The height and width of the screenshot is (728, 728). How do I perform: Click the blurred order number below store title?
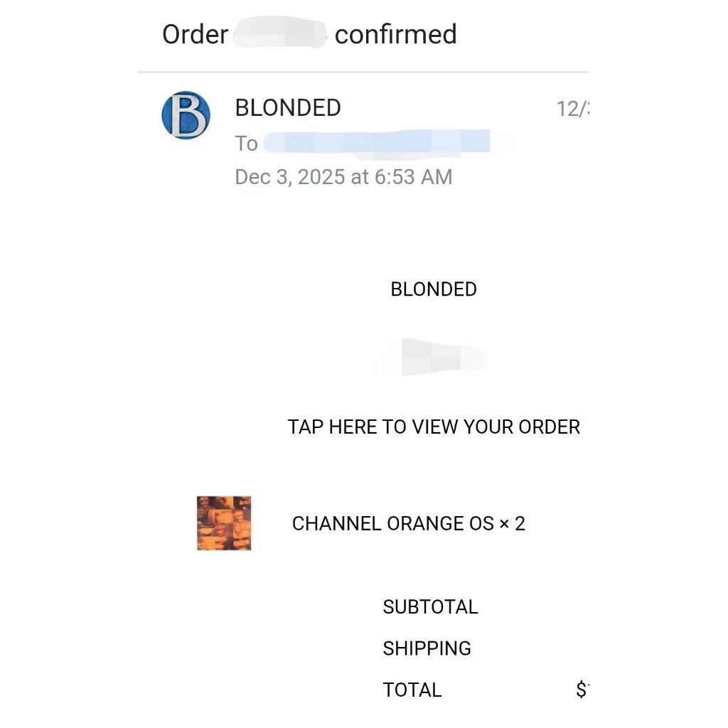[431, 357]
